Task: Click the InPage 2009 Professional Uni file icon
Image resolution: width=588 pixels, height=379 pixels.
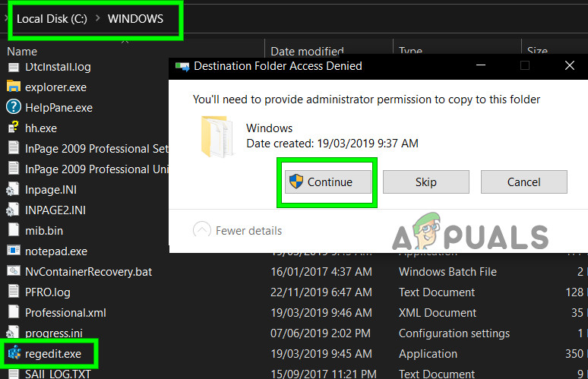Action: [14, 169]
